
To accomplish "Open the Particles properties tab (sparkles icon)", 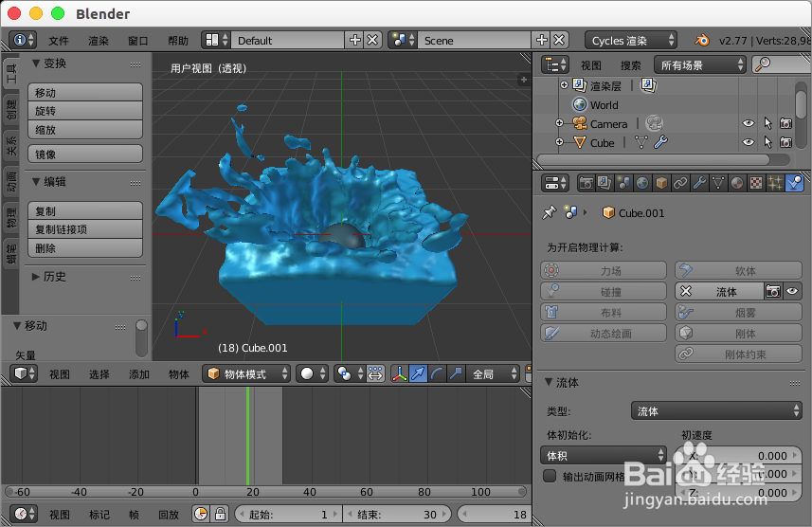I will click(x=775, y=183).
